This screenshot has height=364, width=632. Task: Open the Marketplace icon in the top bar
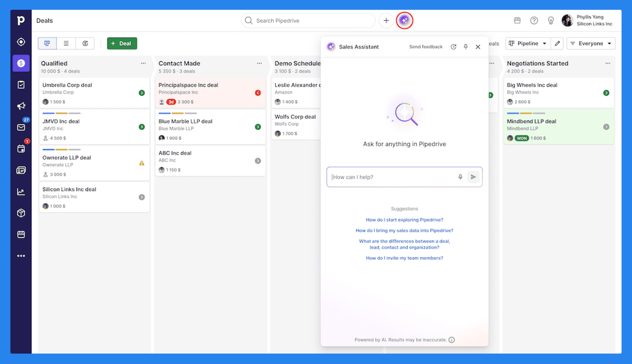point(517,20)
